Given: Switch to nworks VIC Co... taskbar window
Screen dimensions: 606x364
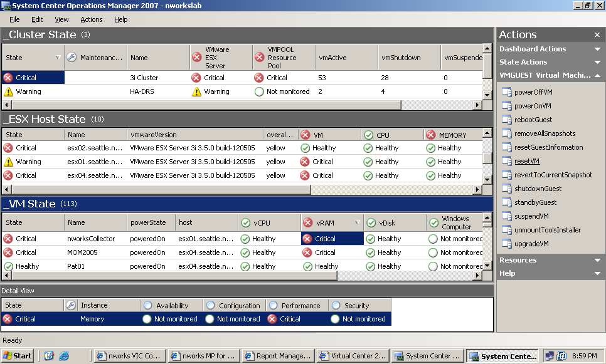Looking at the screenshot, I should point(130,355).
